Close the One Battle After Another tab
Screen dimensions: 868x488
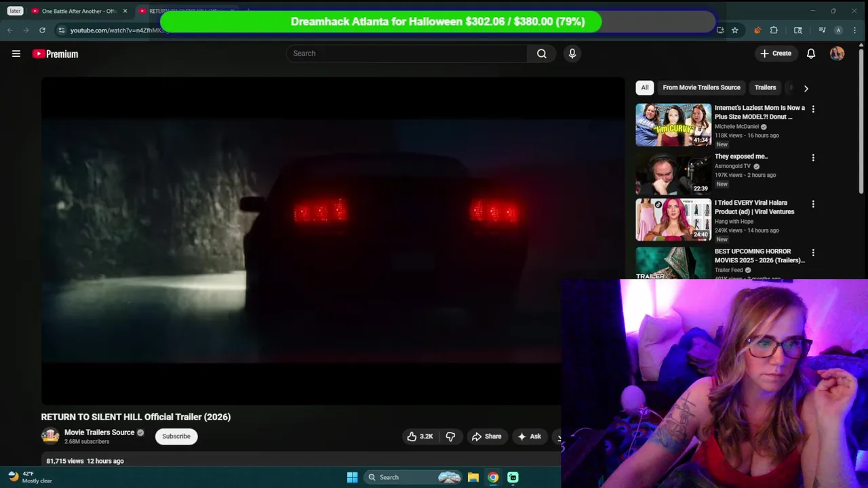point(125,11)
